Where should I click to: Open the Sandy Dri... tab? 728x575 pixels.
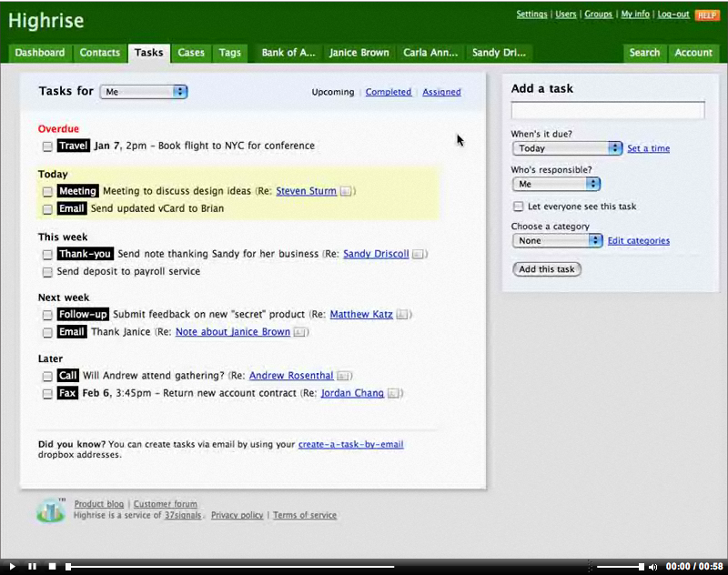pyautogui.click(x=499, y=53)
